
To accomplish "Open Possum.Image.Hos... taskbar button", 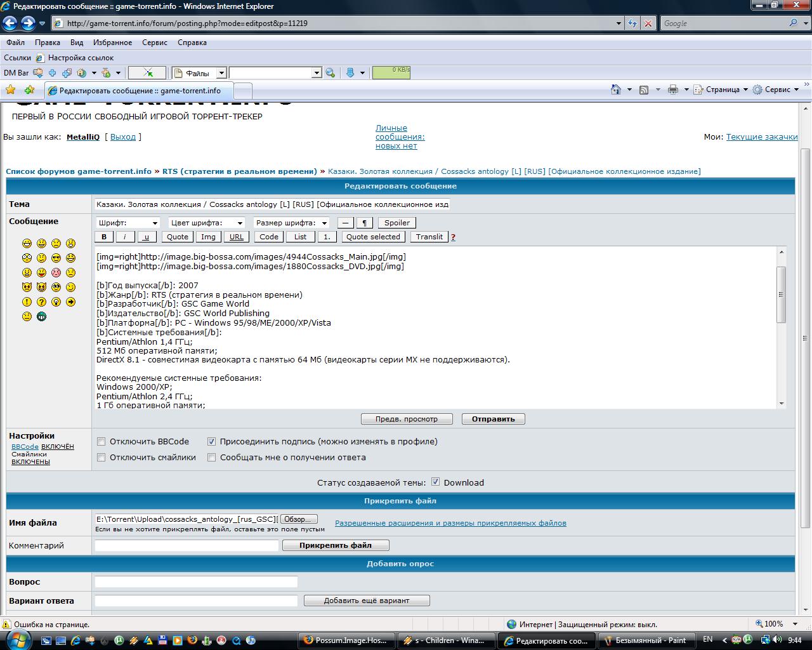I will (346, 640).
